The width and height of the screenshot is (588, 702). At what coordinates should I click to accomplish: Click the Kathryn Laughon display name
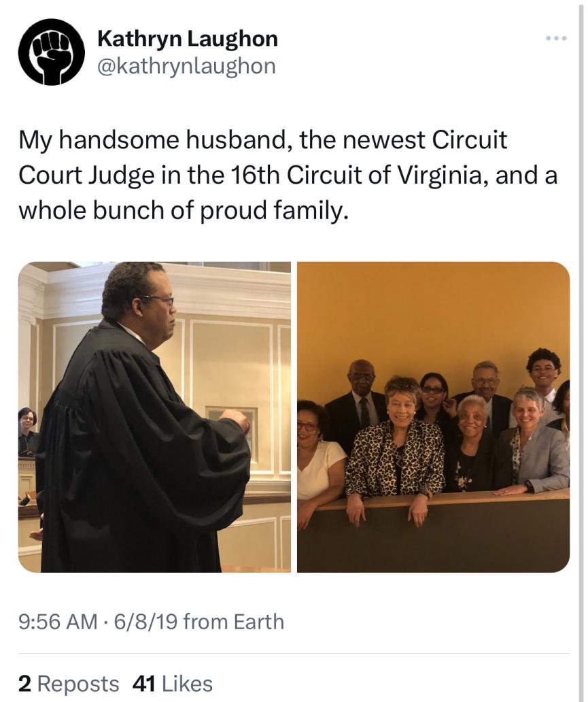coord(188,39)
